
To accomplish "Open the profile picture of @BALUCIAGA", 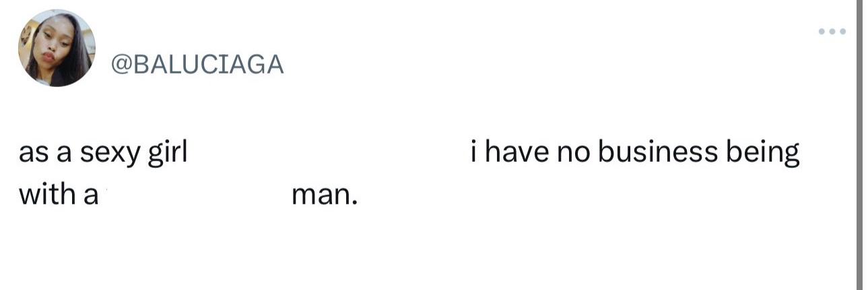I will click(57, 48).
